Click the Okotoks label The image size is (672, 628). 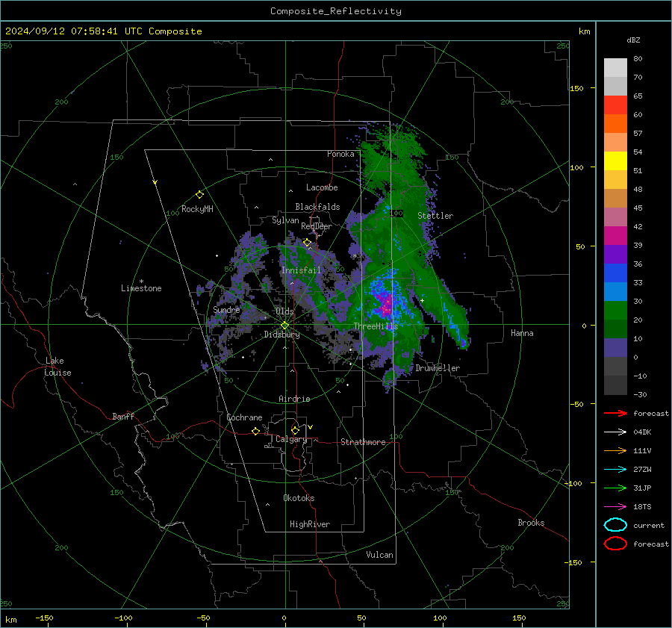(x=299, y=498)
